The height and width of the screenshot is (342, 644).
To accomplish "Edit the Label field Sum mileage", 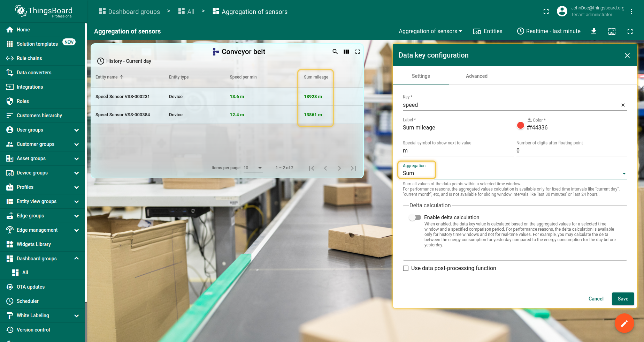I will coord(458,128).
